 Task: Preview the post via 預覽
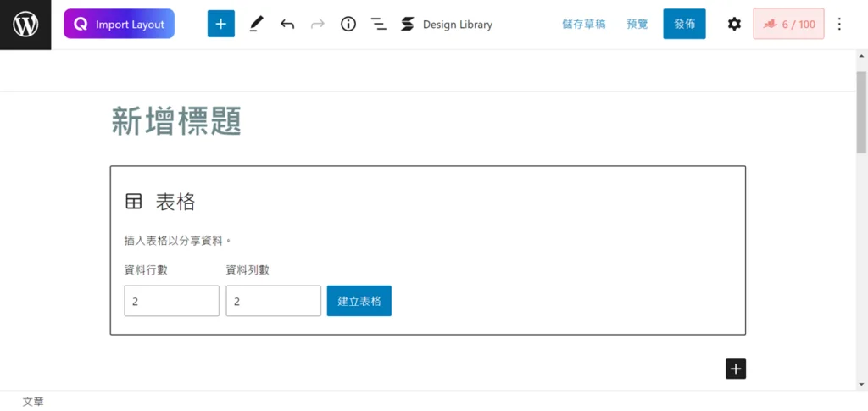point(637,25)
